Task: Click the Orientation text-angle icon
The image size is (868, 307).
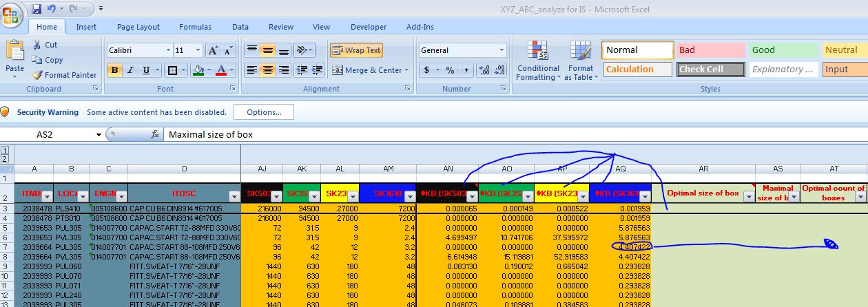Action: (300, 50)
